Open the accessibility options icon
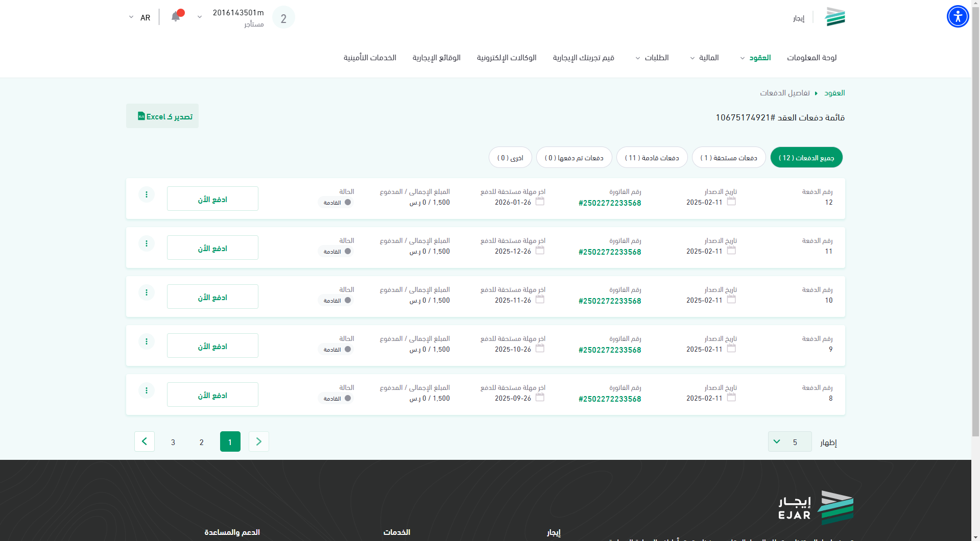 [958, 16]
